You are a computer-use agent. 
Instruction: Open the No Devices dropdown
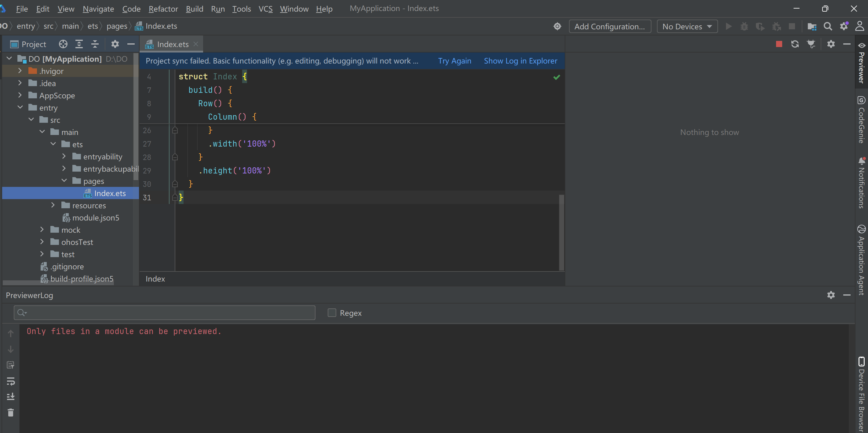pyautogui.click(x=687, y=26)
